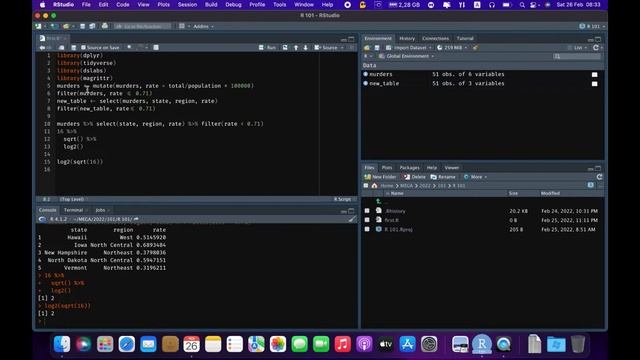This screenshot has height=360, width=640.
Task: Open the Addins dropdown
Action: [x=203, y=27]
